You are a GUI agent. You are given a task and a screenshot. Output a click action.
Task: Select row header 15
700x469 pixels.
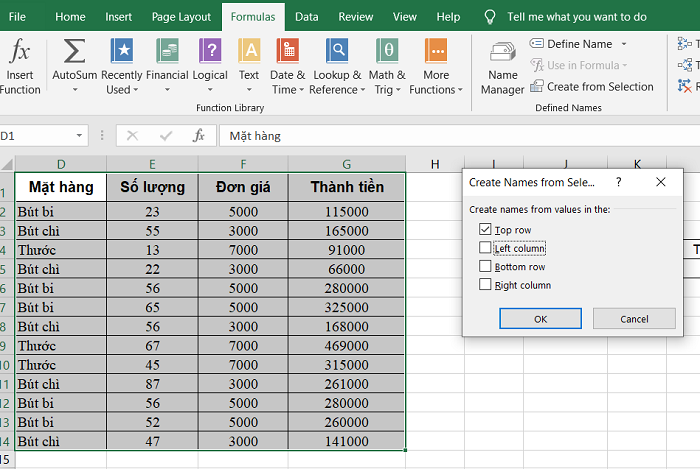point(6,460)
